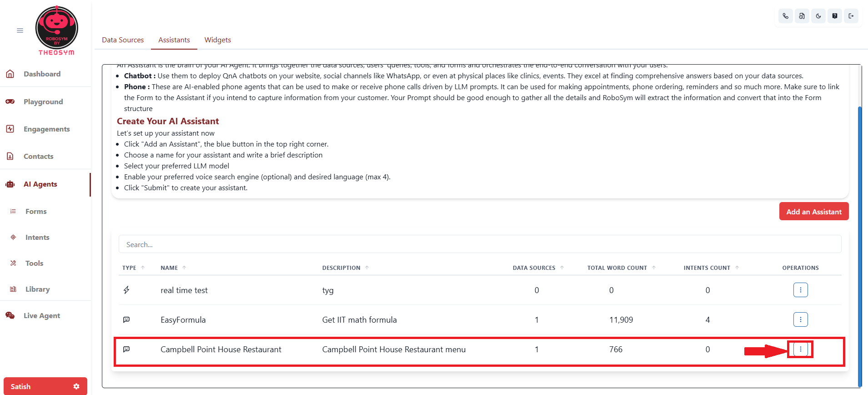Click the Playground gamepad icon

click(10, 101)
